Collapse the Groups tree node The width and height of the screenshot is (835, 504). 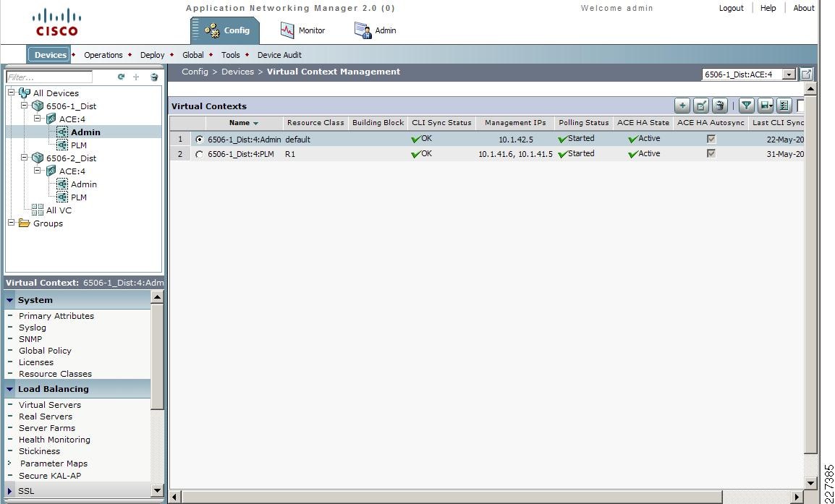pyautogui.click(x=11, y=223)
